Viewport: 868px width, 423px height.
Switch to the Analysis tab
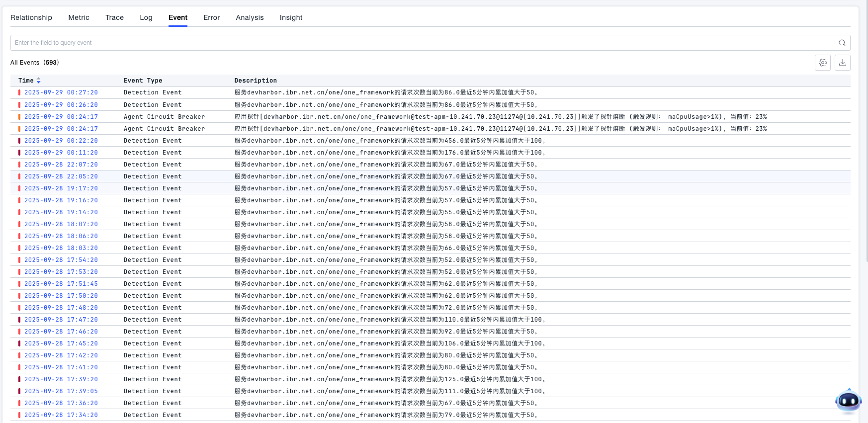coord(250,17)
